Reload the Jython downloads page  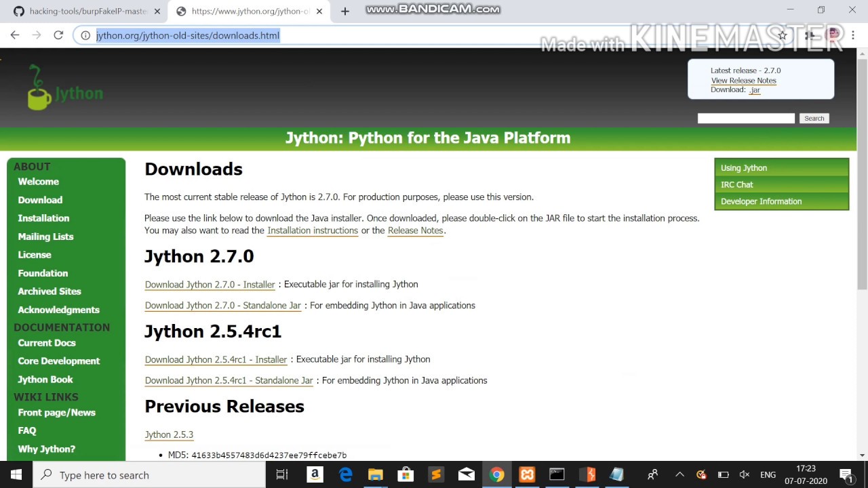click(x=58, y=35)
